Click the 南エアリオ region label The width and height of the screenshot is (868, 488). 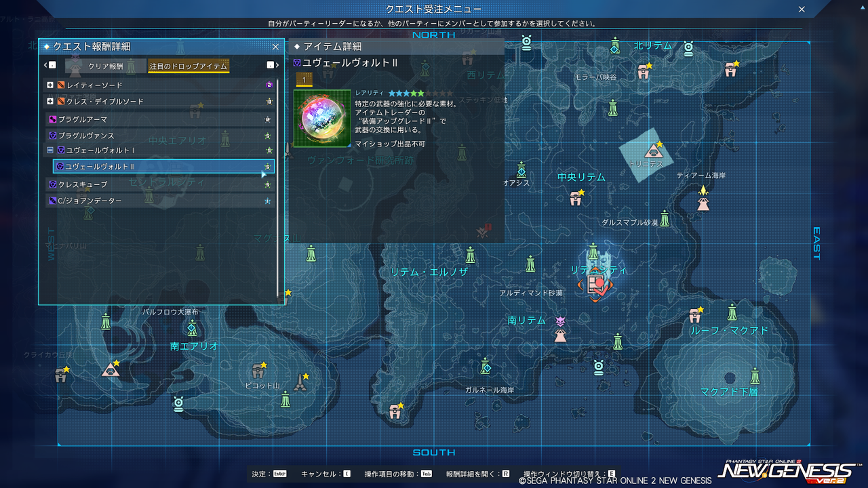pos(195,346)
